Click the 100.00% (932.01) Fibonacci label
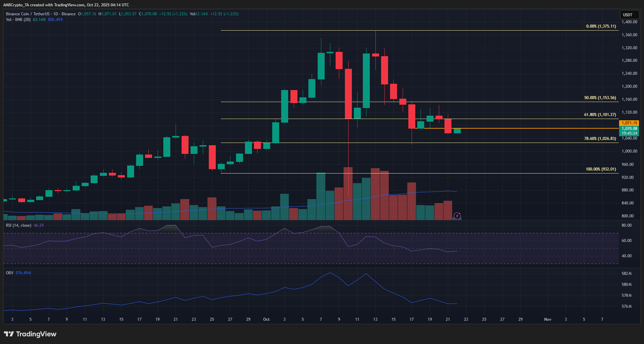Image resolution: width=644 pixels, height=344 pixels. coord(601,169)
